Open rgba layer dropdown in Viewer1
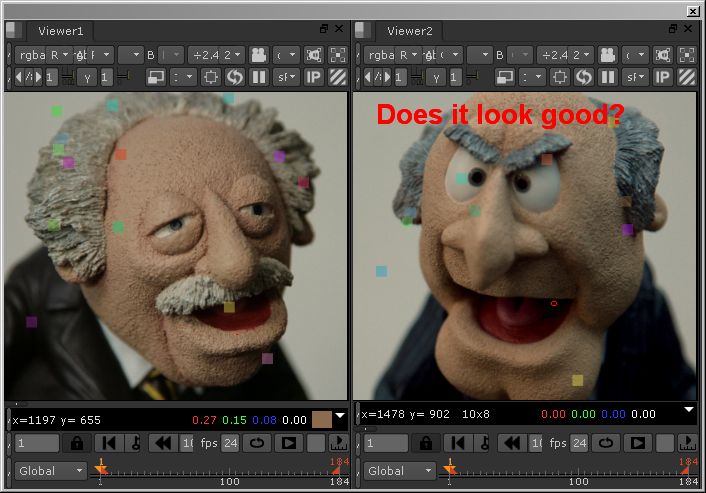 pyautogui.click(x=32, y=55)
